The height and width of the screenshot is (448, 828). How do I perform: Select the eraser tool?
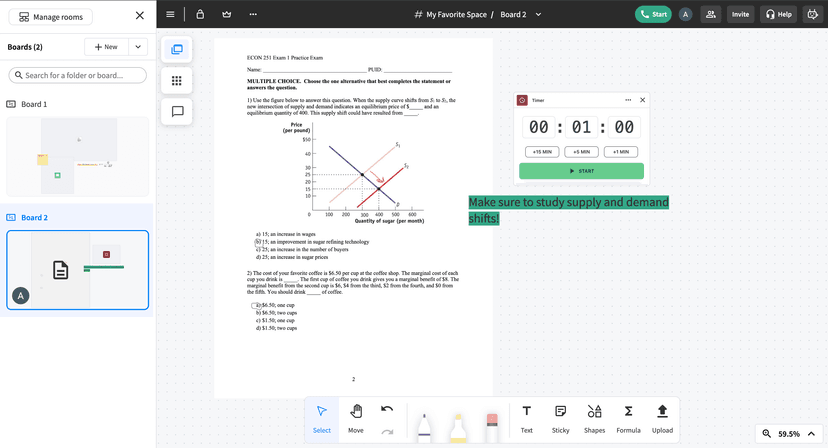point(491,427)
